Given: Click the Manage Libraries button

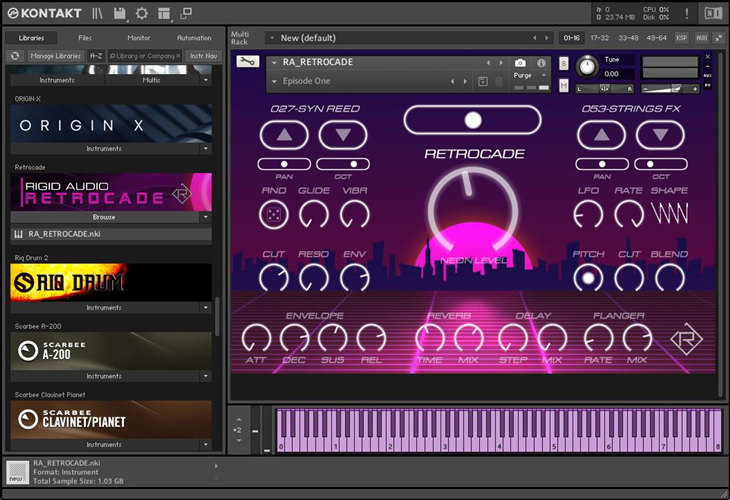Looking at the screenshot, I should pyautogui.click(x=55, y=56).
